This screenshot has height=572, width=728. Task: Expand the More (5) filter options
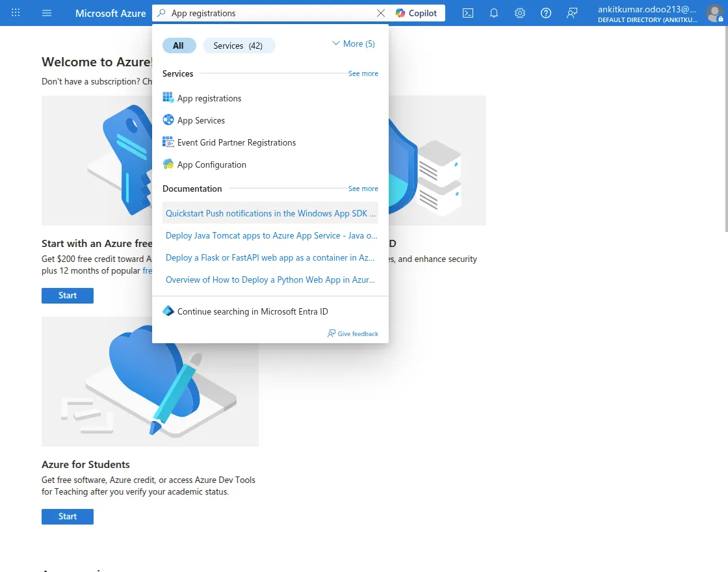353,44
